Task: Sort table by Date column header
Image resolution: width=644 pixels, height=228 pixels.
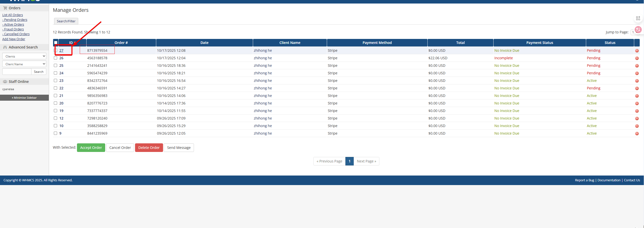Action: pos(205,43)
